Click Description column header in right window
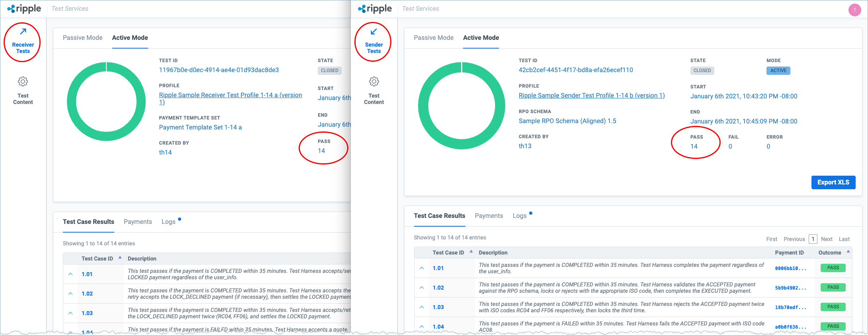The height and width of the screenshot is (335, 868). (x=493, y=253)
